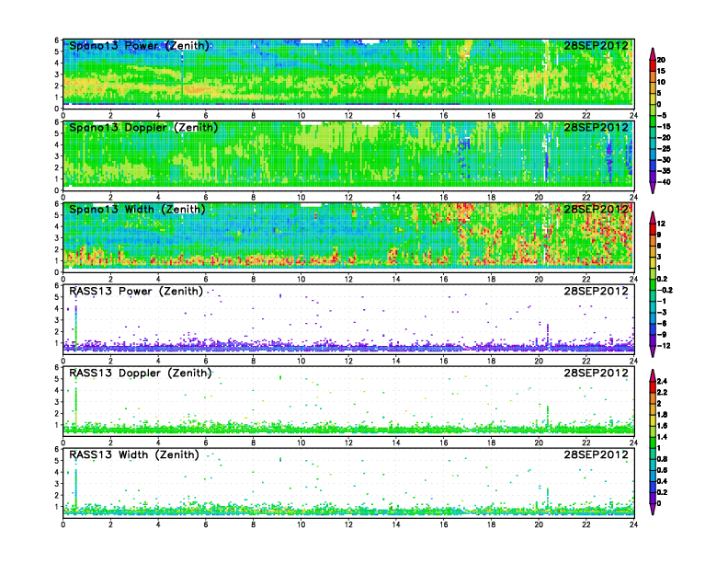Click the "2.4" label on bottom colorbar

[662, 381]
